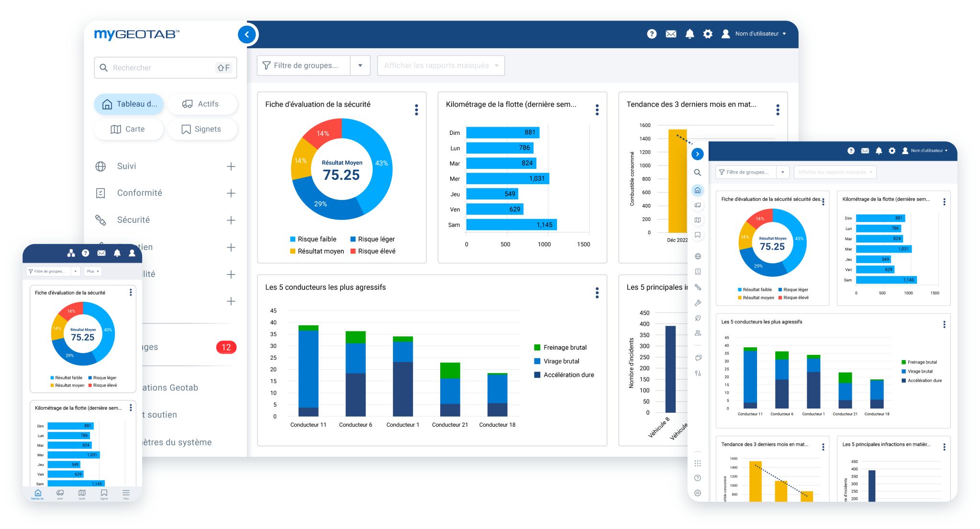Screen dimensions: 980x529
Task: Open options menu for Fiche d'évaluation de la sécurité
Action: (416, 110)
